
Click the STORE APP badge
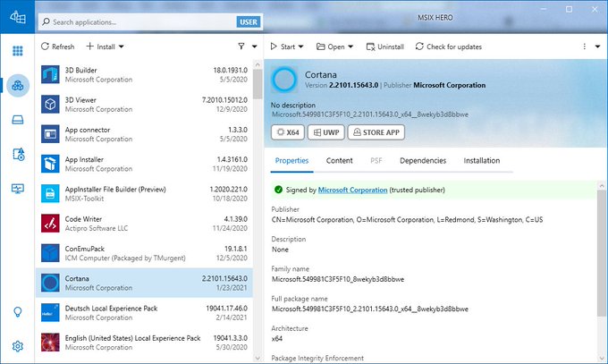coord(376,132)
